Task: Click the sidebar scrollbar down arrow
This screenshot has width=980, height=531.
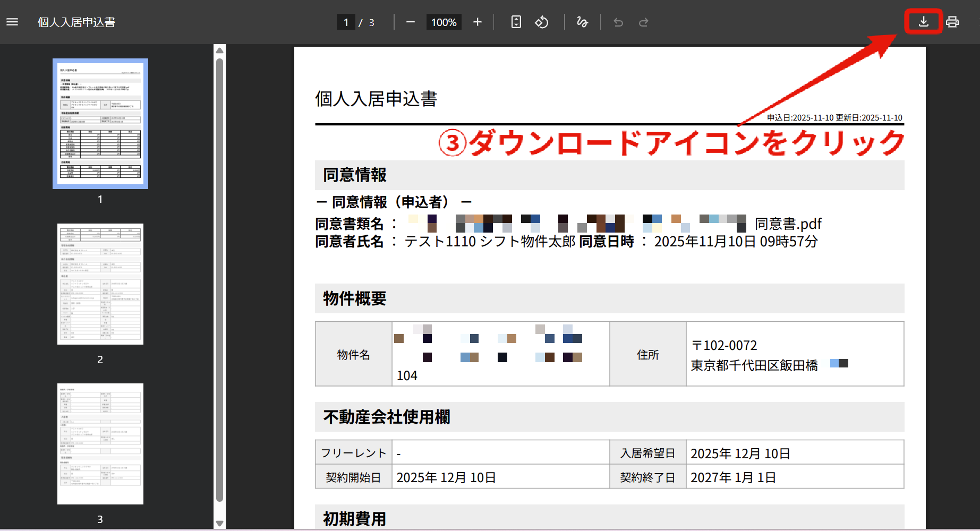Action: tap(219, 524)
